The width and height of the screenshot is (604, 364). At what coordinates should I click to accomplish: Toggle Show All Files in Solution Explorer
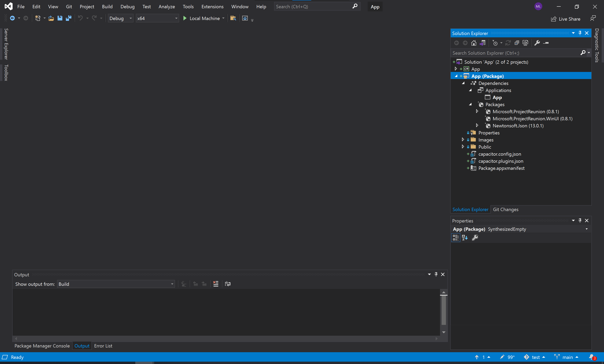click(x=525, y=43)
